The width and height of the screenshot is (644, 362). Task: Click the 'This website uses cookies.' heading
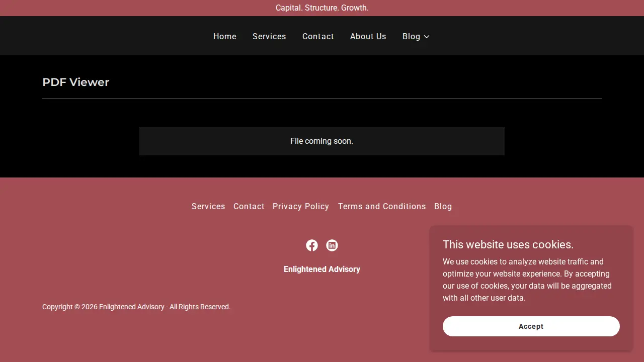click(508, 245)
